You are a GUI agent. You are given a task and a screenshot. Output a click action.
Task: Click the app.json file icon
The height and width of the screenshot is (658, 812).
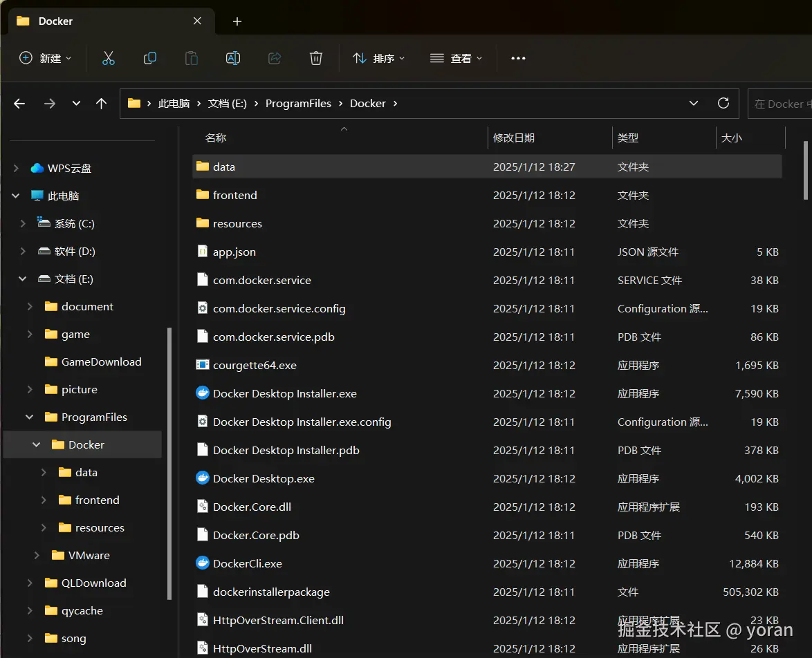pyautogui.click(x=203, y=251)
